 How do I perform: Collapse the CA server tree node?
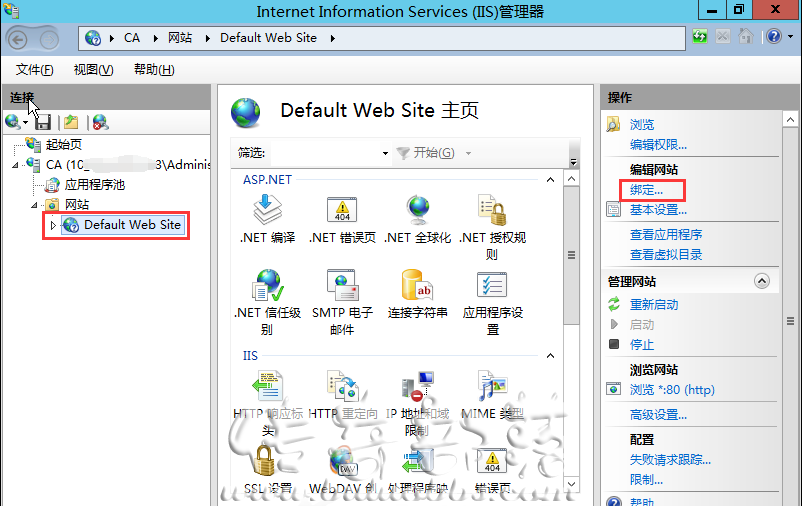click(x=15, y=165)
